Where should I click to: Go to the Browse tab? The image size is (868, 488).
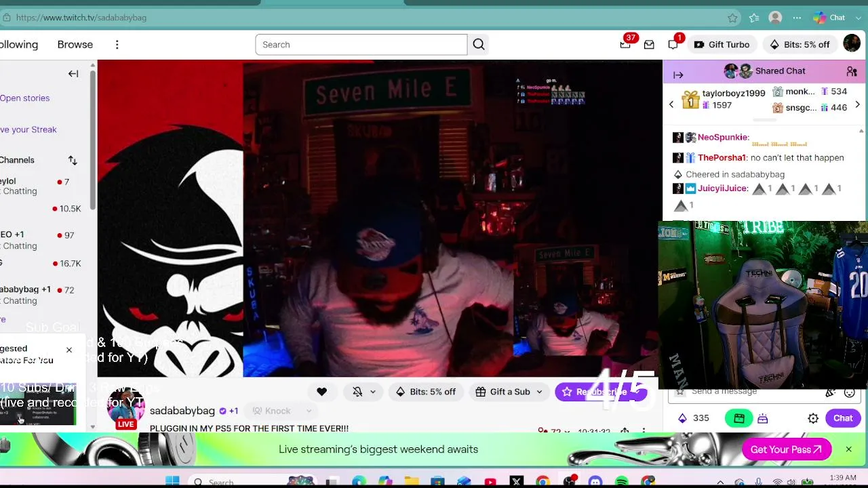[x=75, y=45]
